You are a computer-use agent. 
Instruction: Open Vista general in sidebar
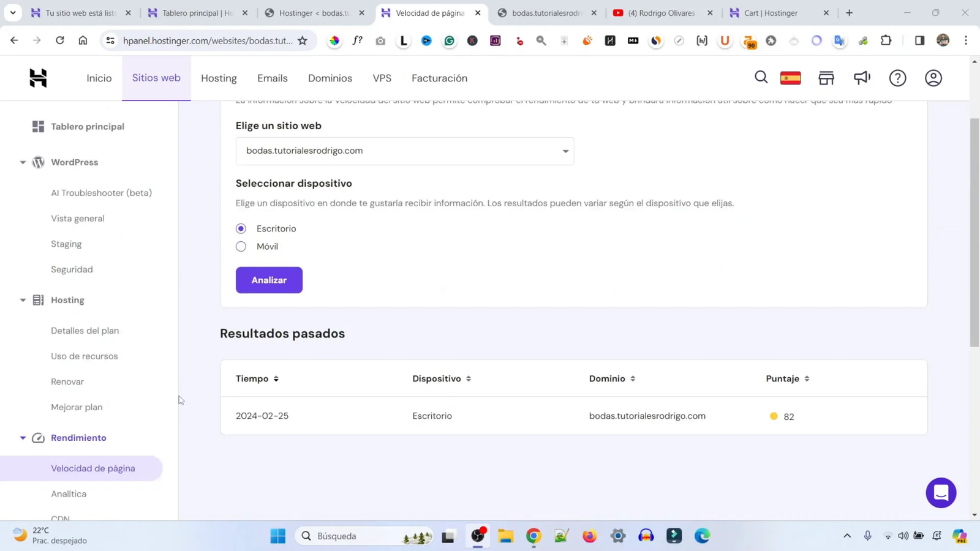pos(78,219)
